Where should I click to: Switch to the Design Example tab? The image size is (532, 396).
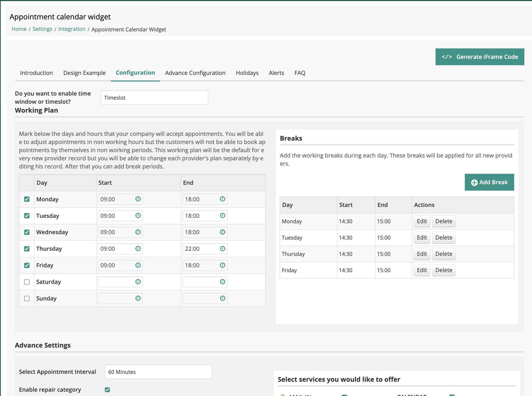(x=85, y=73)
